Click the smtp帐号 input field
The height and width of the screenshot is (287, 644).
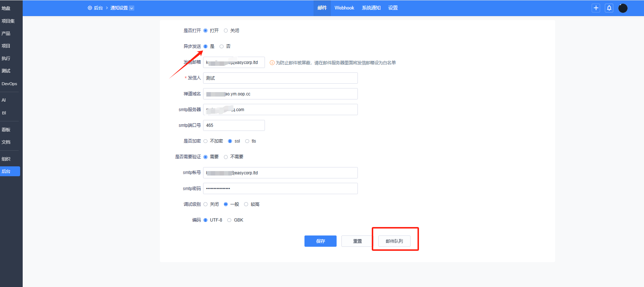pos(280,173)
